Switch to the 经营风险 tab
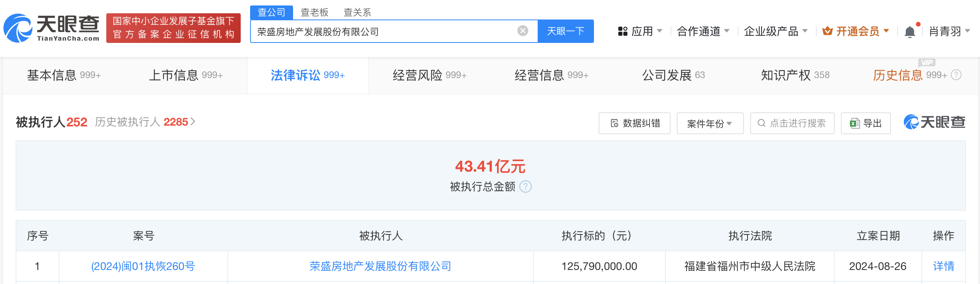The height and width of the screenshot is (284, 980). (429, 75)
